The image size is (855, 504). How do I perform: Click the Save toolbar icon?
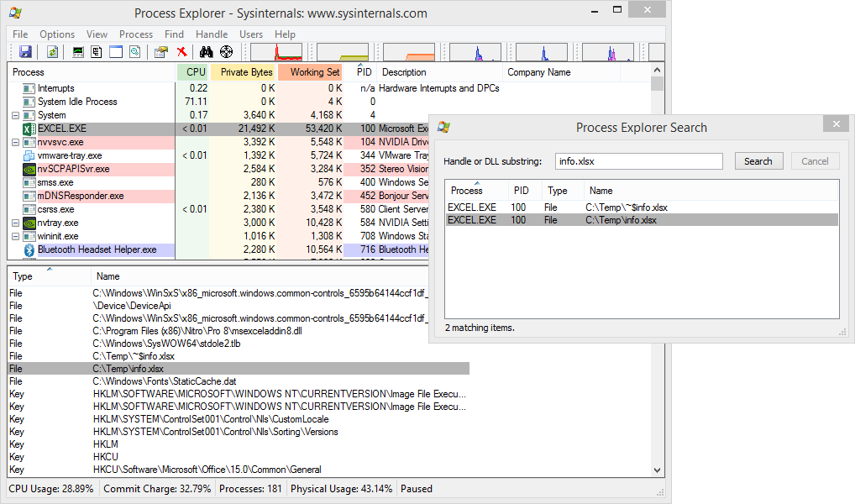(x=26, y=52)
